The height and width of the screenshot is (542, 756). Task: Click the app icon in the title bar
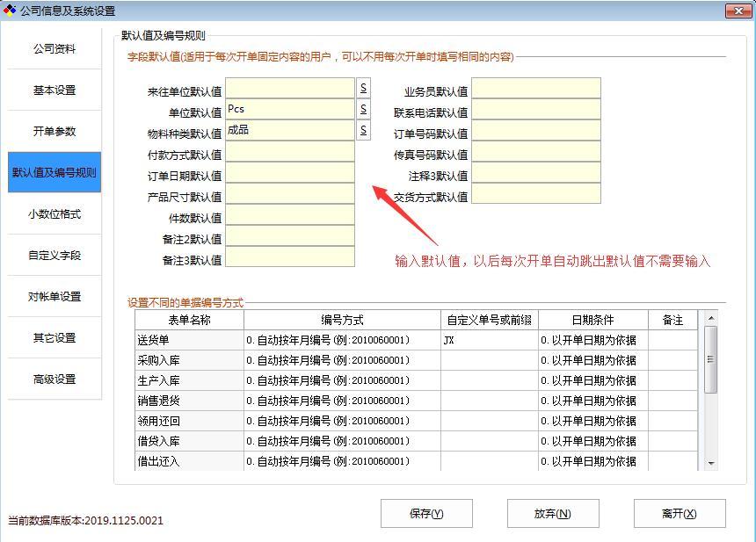point(9,11)
